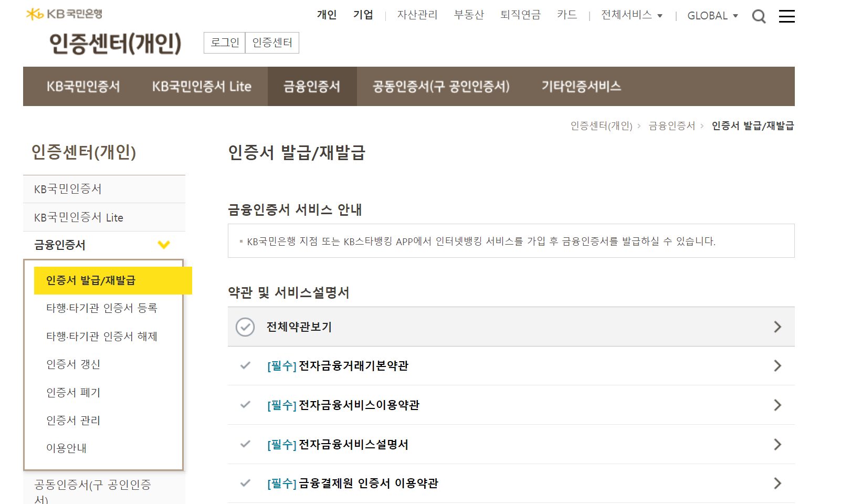Click 전자금융서비스이용약관 title text
The image size is (851, 504).
359,405
